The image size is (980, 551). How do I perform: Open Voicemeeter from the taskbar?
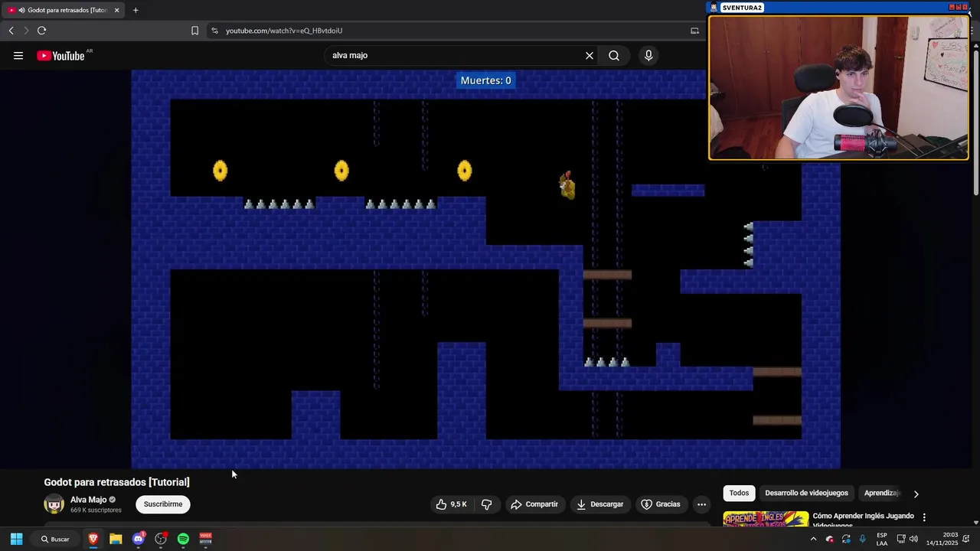pyautogui.click(x=206, y=540)
